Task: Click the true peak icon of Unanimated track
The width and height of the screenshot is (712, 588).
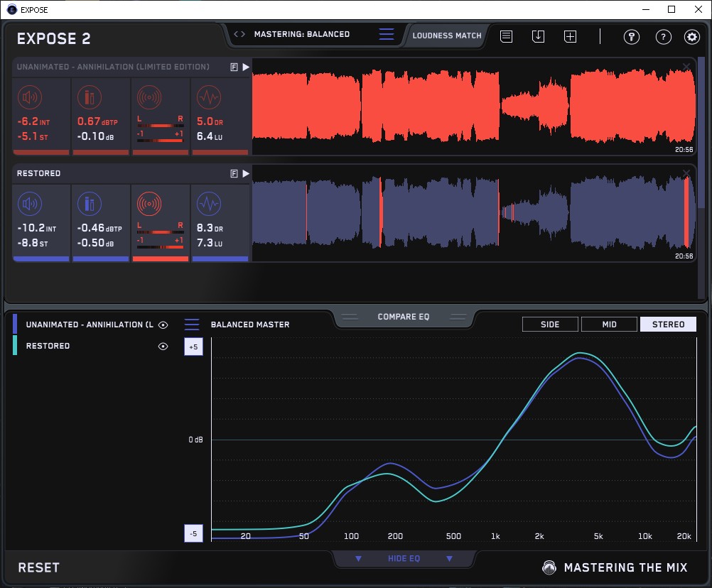Action: [x=89, y=97]
